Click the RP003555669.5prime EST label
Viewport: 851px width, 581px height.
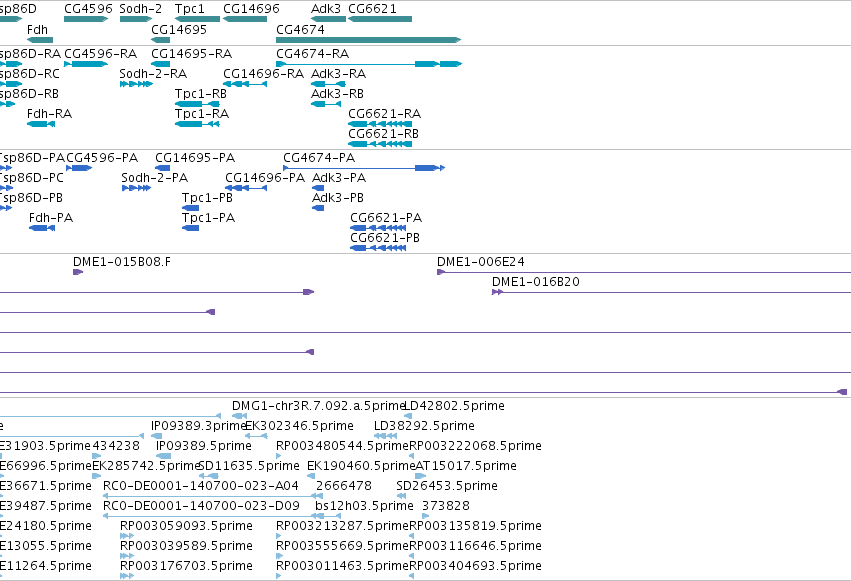[x=342, y=546]
